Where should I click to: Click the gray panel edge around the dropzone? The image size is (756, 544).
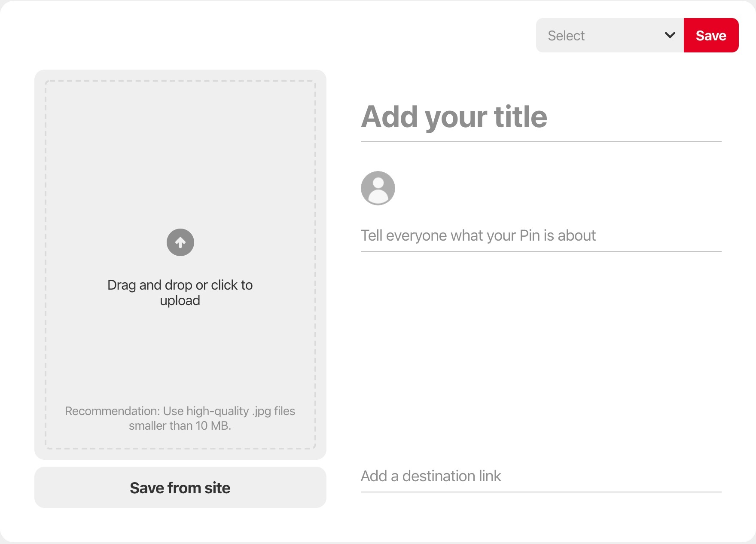coord(40,258)
